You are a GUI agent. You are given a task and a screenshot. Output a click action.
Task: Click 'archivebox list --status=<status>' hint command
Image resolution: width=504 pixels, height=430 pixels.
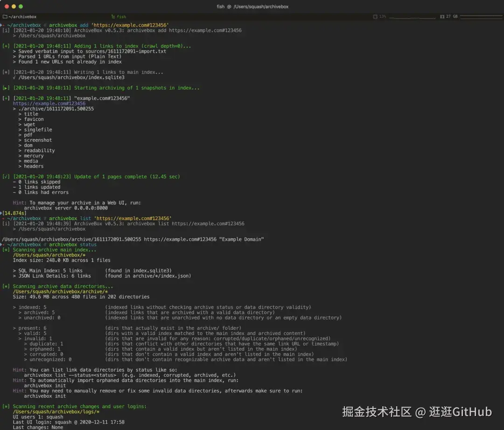tap(70, 375)
